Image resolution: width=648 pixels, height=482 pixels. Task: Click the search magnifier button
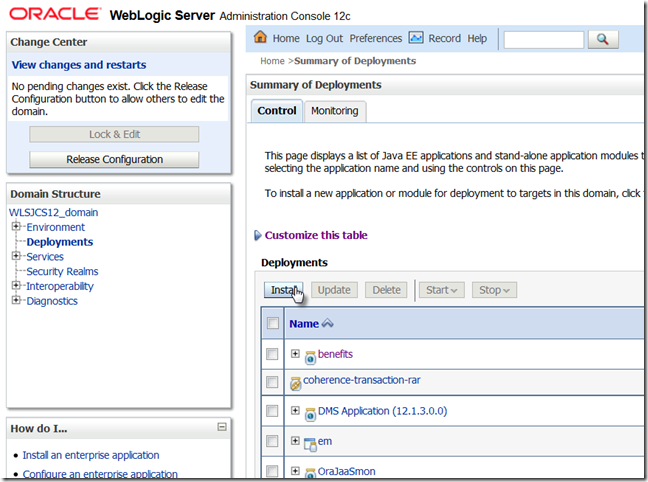(603, 39)
